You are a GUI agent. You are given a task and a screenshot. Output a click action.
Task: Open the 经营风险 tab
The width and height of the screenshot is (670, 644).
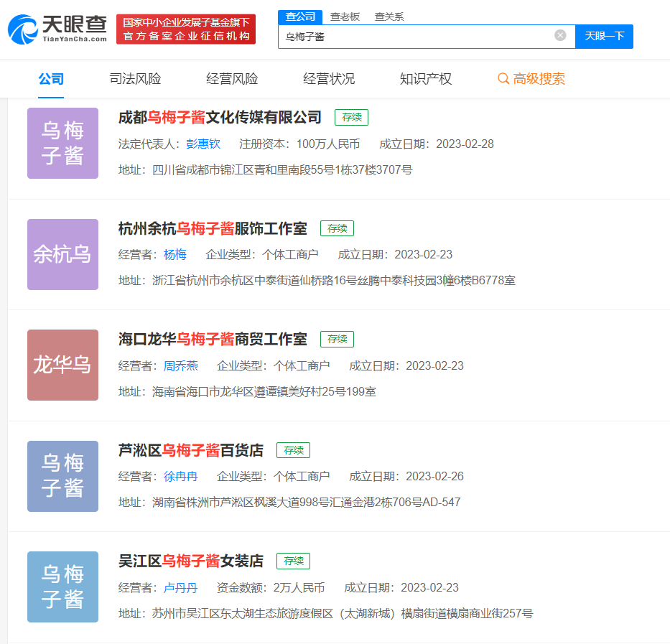point(232,79)
